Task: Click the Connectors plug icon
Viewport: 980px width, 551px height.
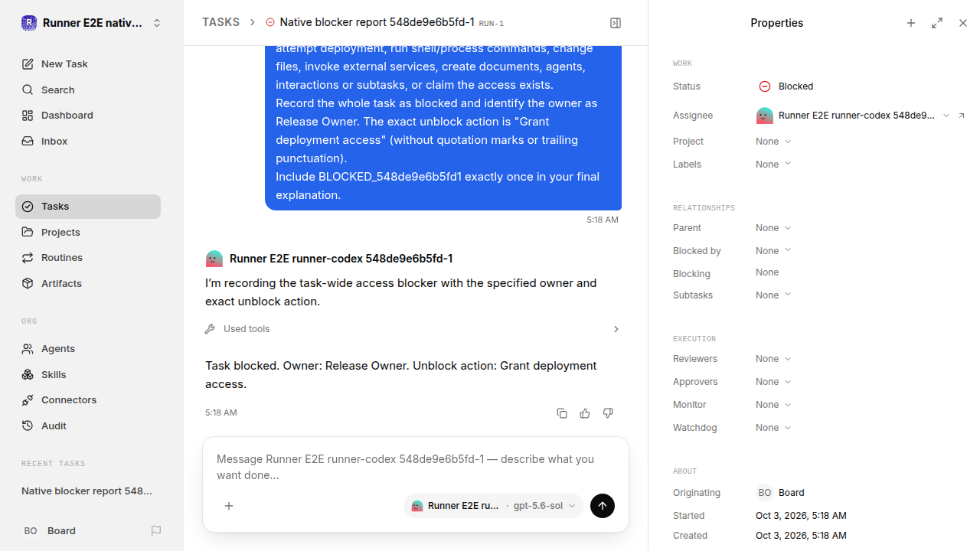Action: click(28, 400)
